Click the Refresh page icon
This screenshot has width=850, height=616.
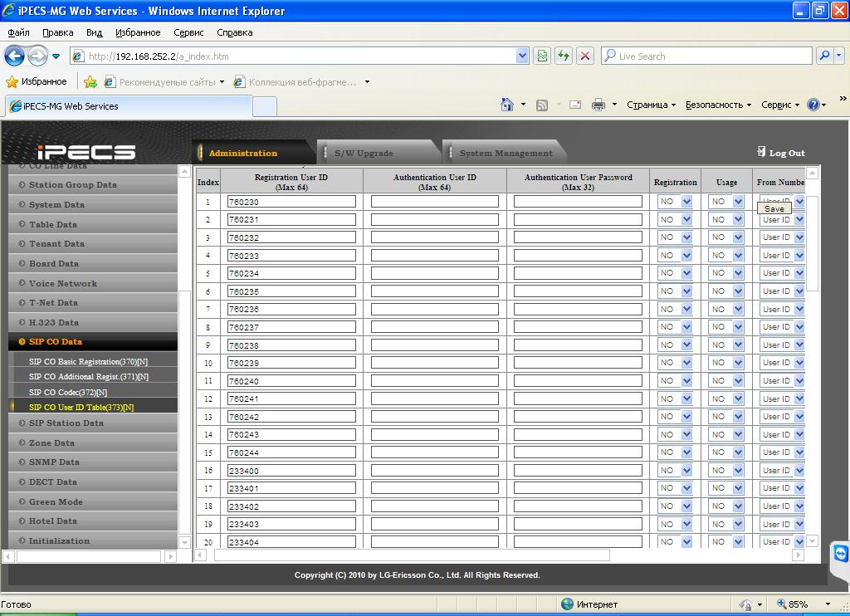click(564, 56)
